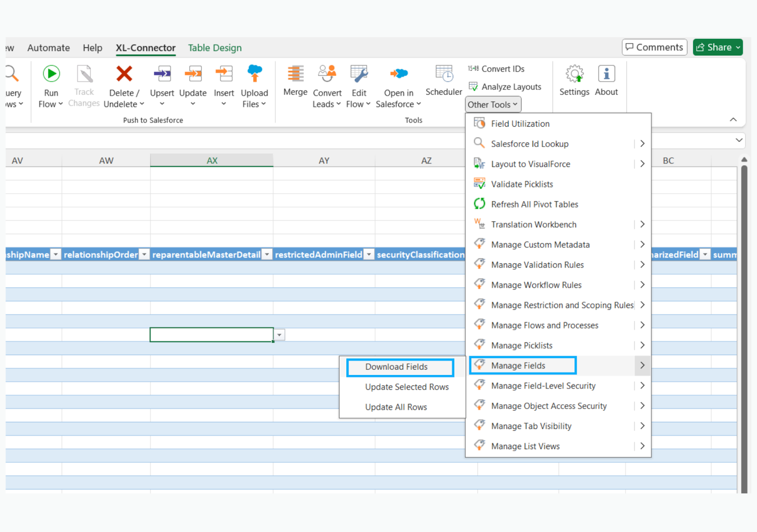Image resolution: width=757 pixels, height=532 pixels.
Task: Click the vertical scrollbar thumb
Action: (744, 329)
